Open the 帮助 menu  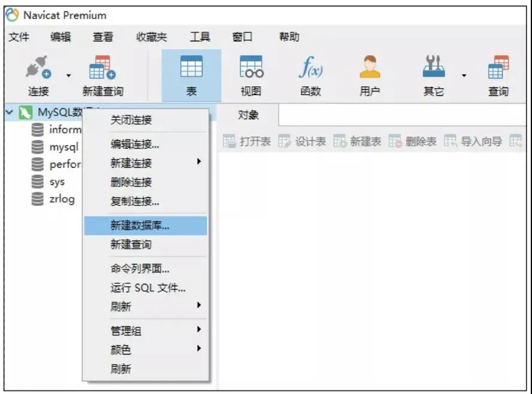(289, 37)
